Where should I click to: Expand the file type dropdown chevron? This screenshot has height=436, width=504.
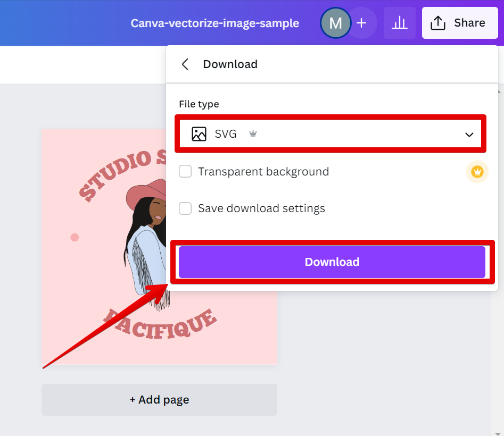click(x=469, y=135)
